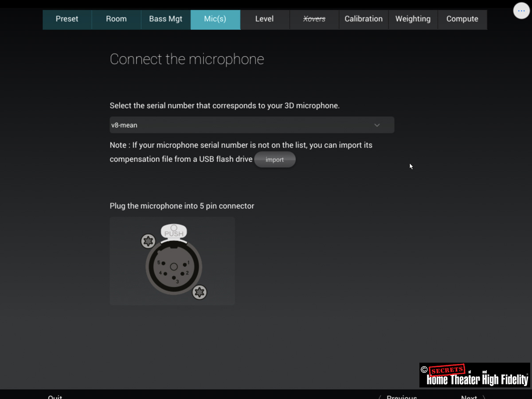Advance with the Next button
This screenshot has height=399, width=532.
[x=470, y=396]
